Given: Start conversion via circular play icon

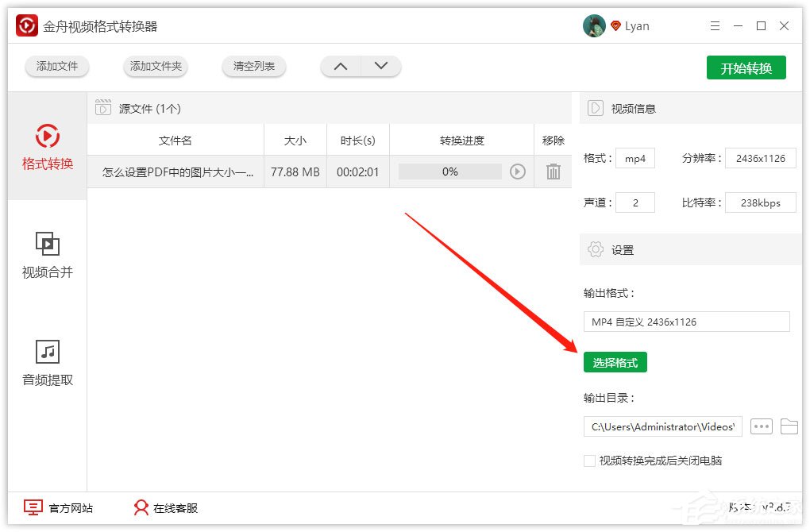Looking at the screenshot, I should pos(520,172).
